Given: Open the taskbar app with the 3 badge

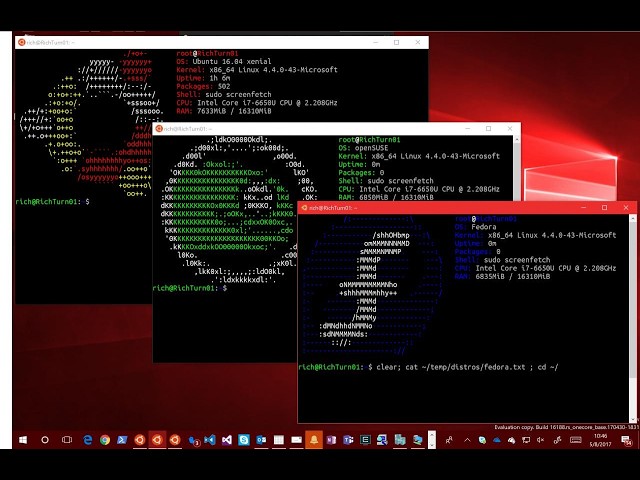Looking at the screenshot, I should click(x=194, y=440).
